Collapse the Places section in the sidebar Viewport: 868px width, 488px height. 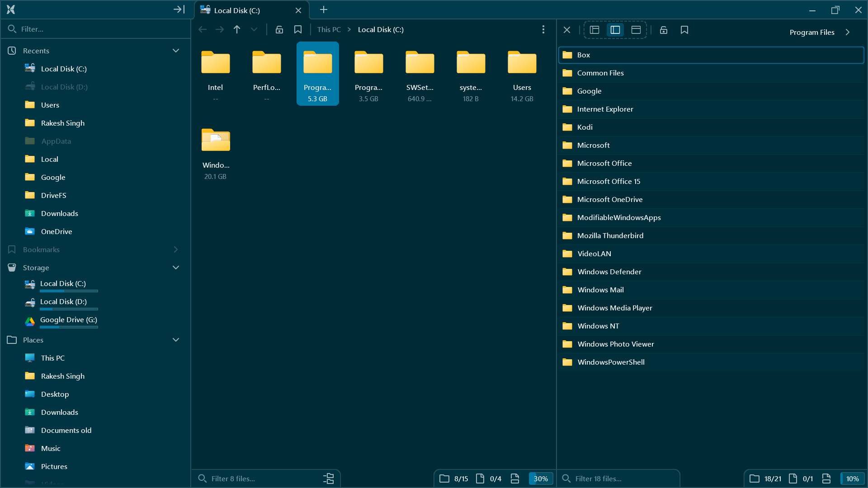[176, 339]
